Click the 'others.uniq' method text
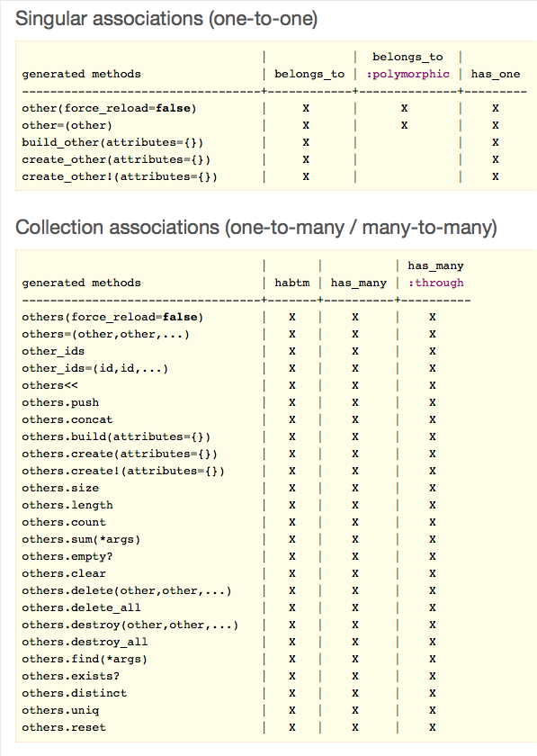 (x=60, y=711)
